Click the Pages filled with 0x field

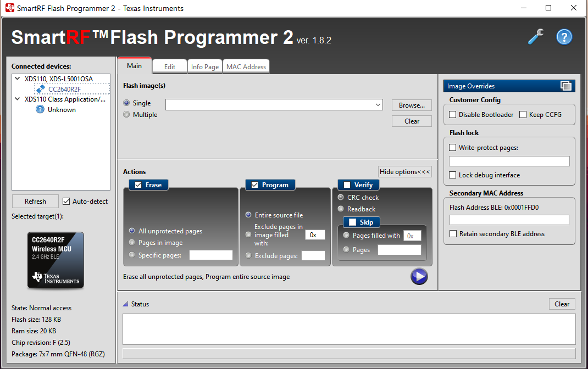click(x=412, y=236)
